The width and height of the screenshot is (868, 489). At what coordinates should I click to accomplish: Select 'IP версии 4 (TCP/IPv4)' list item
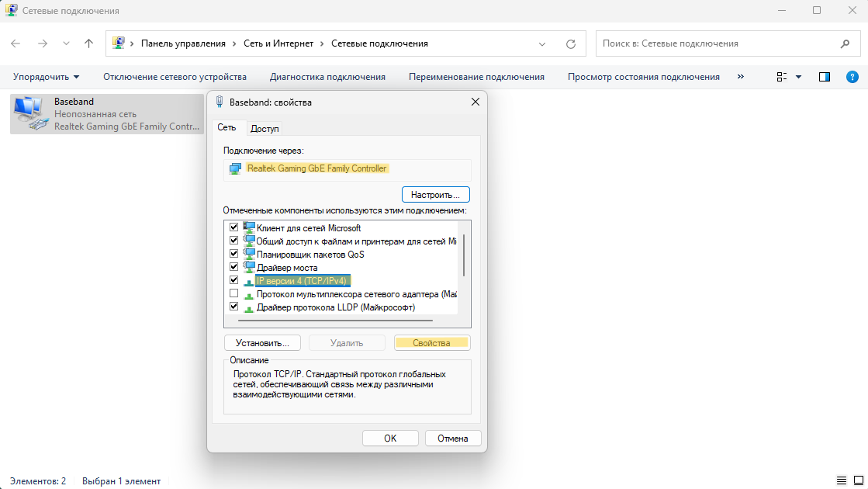click(302, 281)
